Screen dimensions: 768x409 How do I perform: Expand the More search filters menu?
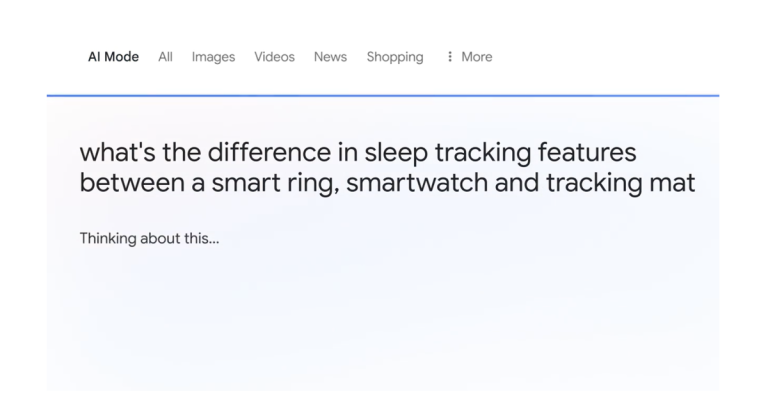(469, 57)
